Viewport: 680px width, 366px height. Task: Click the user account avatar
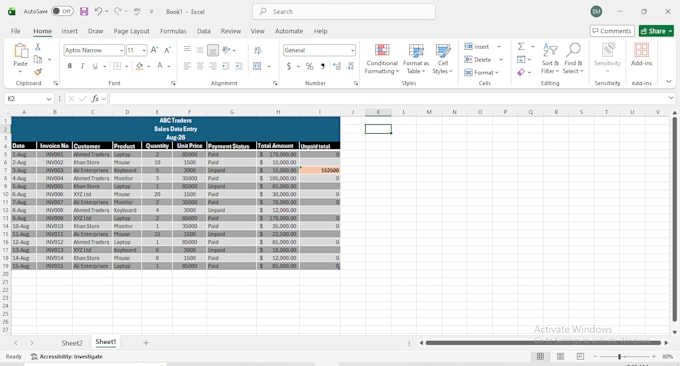tap(596, 12)
